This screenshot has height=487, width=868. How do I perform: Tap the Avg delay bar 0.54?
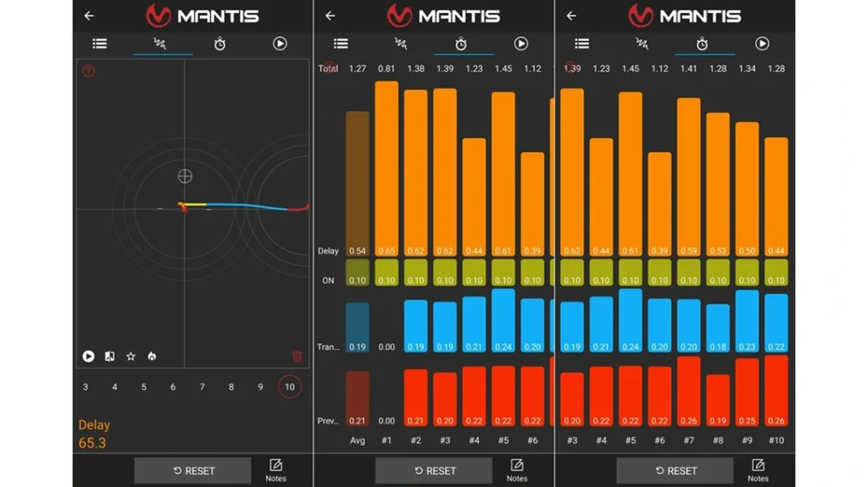[358, 184]
